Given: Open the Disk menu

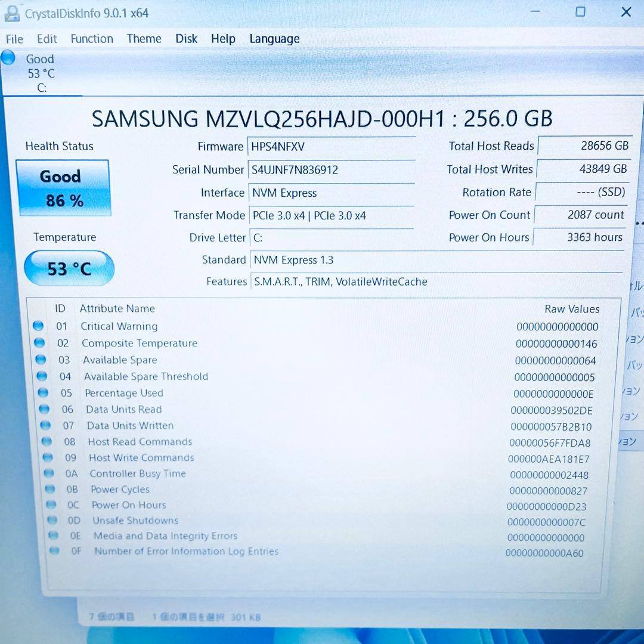Looking at the screenshot, I should pyautogui.click(x=186, y=38).
